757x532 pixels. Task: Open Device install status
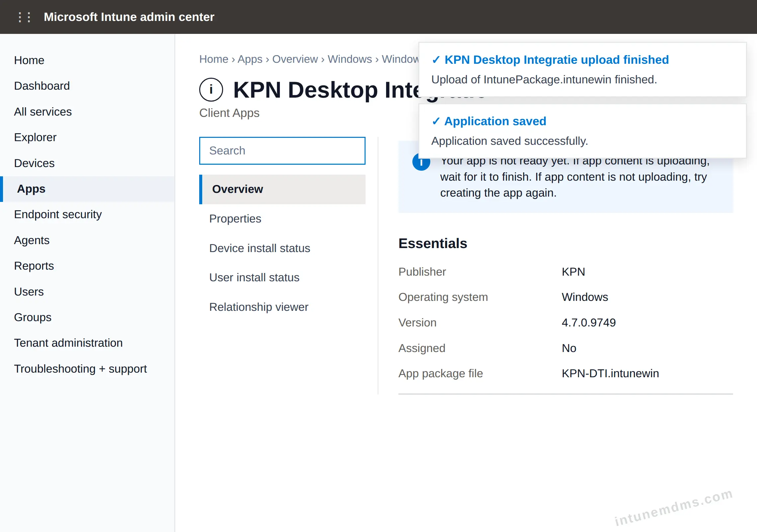[282, 248]
